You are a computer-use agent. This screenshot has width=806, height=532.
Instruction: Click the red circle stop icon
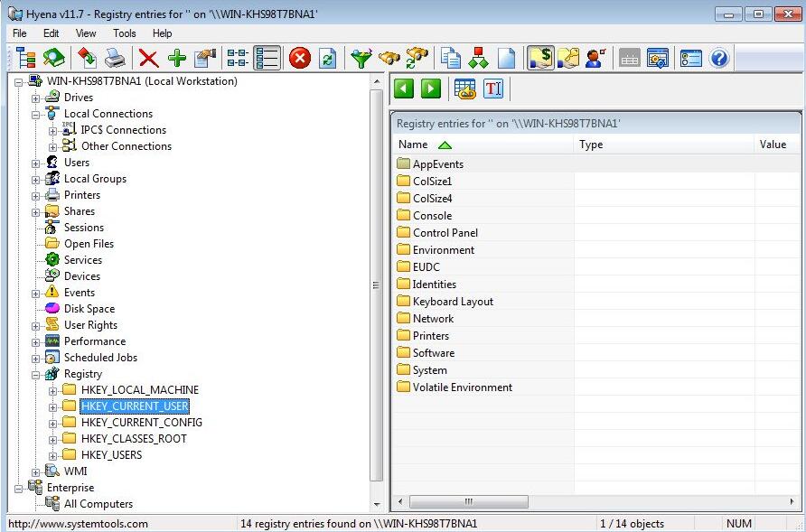pos(300,58)
